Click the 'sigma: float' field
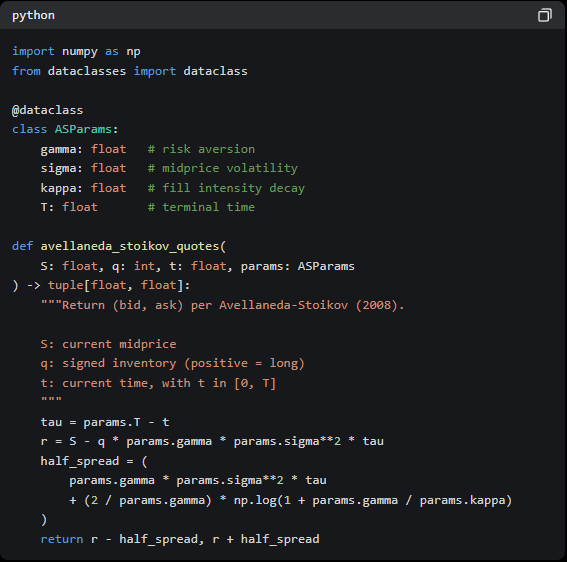This screenshot has height=562, width=567. (84, 168)
